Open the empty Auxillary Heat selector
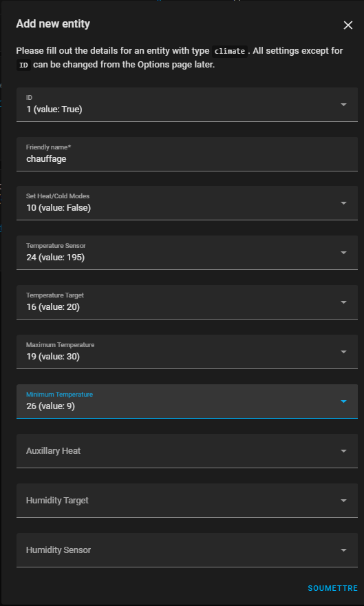The image size is (364, 606). (x=187, y=450)
